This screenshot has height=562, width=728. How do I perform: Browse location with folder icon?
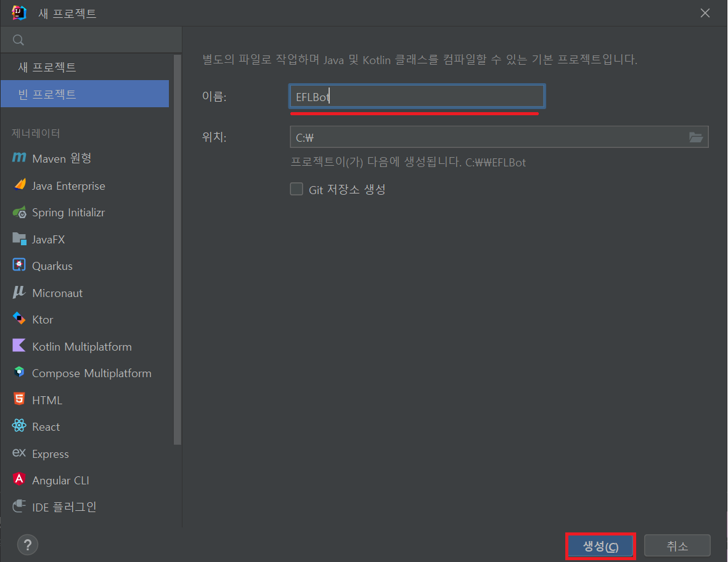pos(695,137)
